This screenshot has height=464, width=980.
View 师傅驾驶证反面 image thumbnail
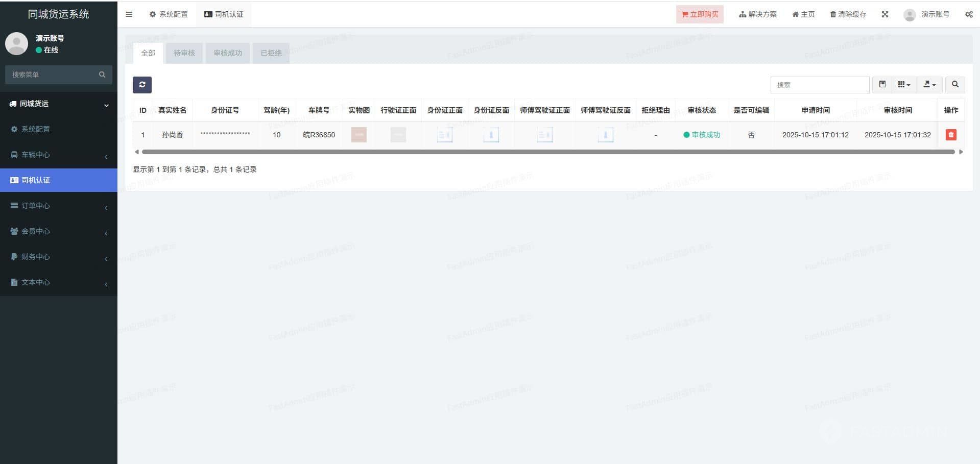[x=606, y=135]
